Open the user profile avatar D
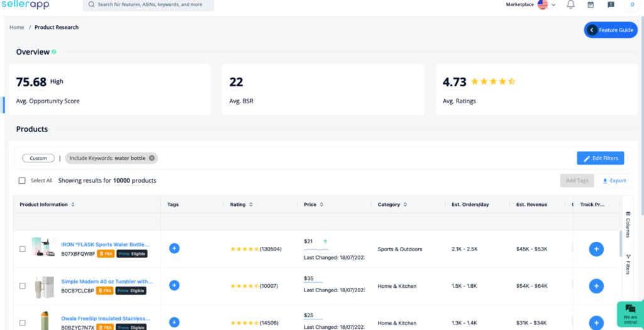 pos(631,4)
